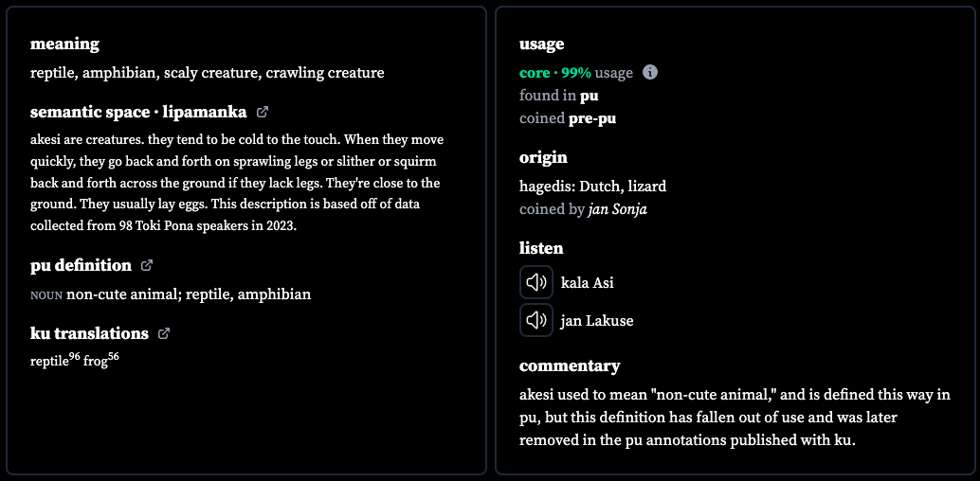Play the kala Asi pronunciation audio
The image size is (980, 481).
pyautogui.click(x=536, y=282)
